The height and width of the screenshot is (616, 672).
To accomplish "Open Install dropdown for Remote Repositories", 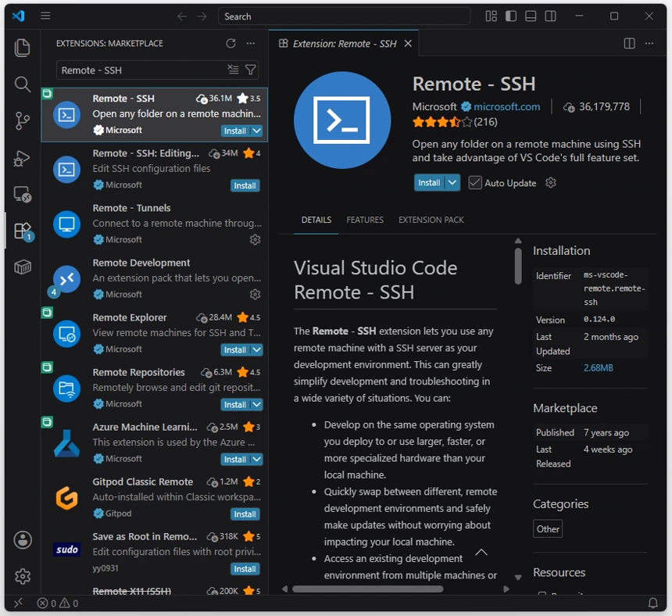I will (256, 405).
